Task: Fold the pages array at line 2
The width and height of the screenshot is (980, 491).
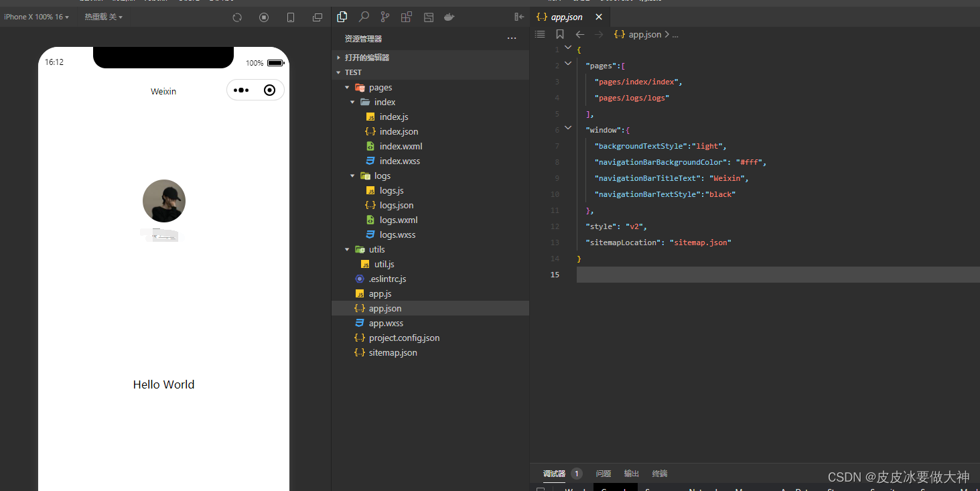Action: click(568, 65)
